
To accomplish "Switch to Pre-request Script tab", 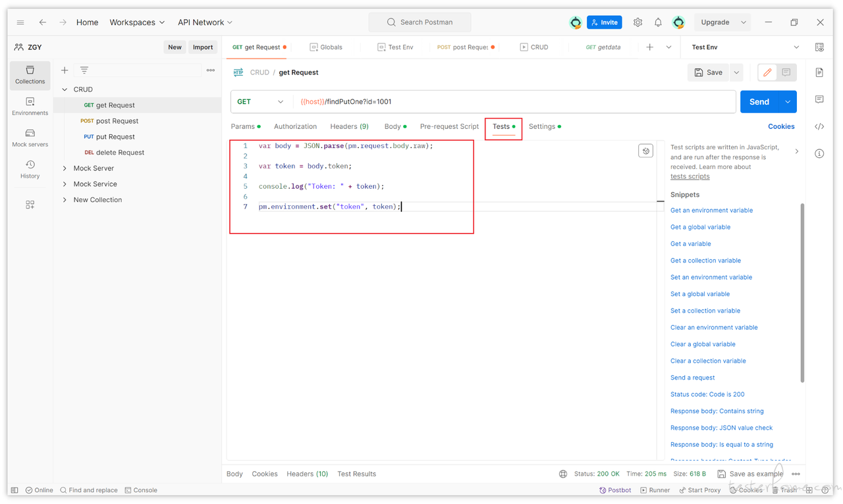I will 449,126.
